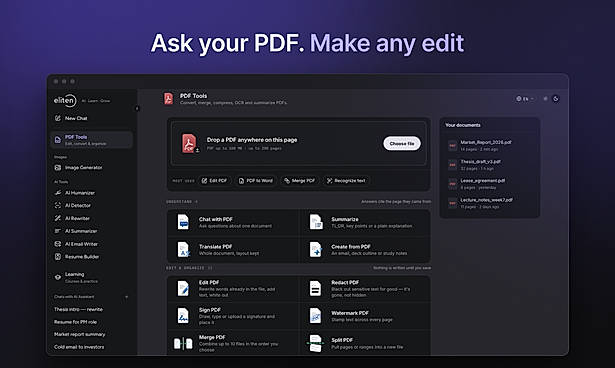Open the Lease_agreement.pdf document
This screenshot has width=615, height=368.
[489, 184]
